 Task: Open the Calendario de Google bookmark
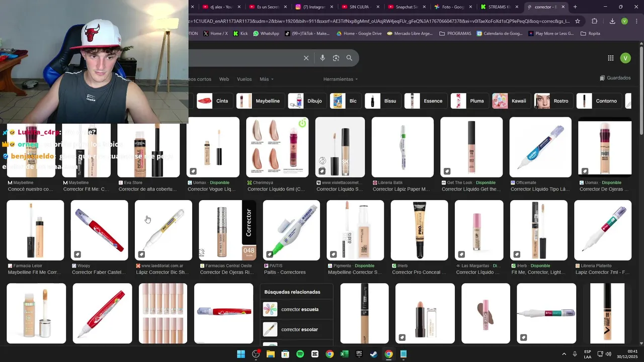499,33
